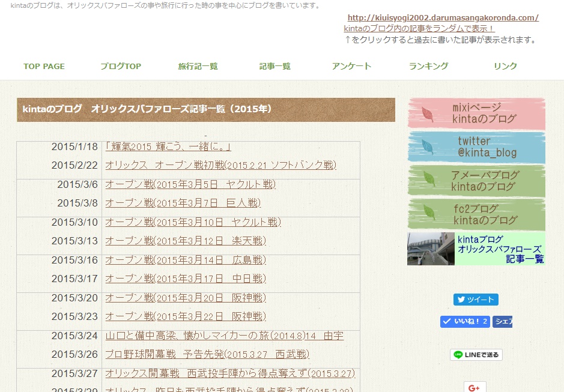Image resolution: width=564 pixels, height=392 pixels.
Task: Open 山口と備中高梁、懐かしマイカーの旅 article
Action: pyautogui.click(x=225, y=336)
